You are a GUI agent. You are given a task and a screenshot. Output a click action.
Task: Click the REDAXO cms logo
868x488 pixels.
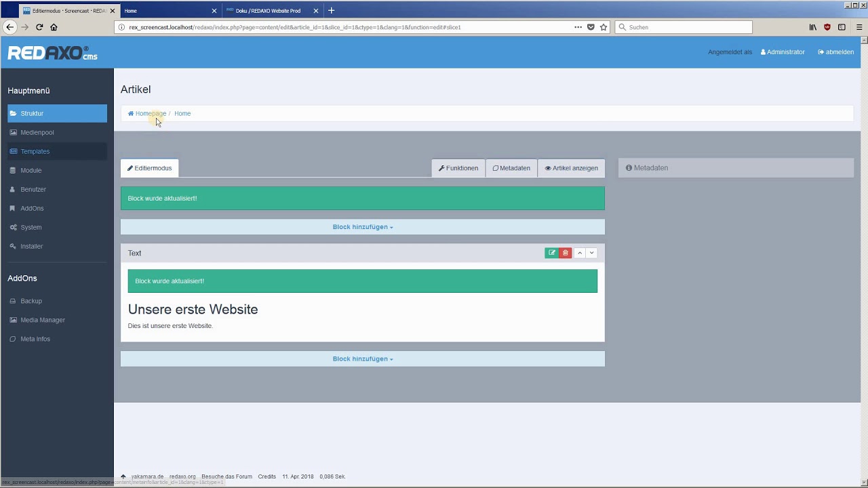52,54
